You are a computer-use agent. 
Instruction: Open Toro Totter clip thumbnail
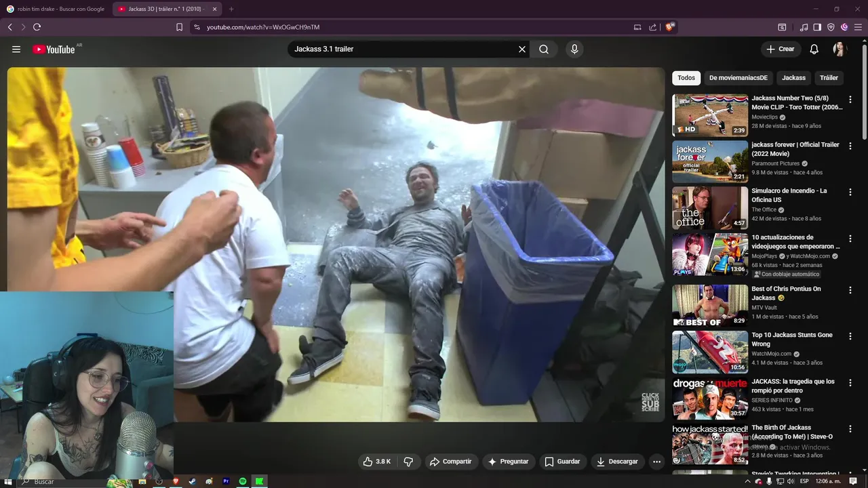coord(710,115)
